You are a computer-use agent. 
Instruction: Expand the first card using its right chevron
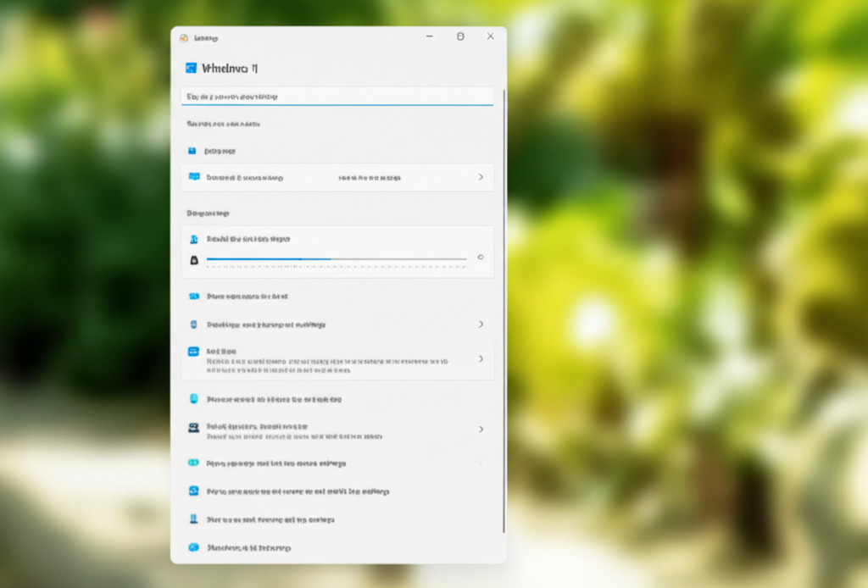(481, 177)
